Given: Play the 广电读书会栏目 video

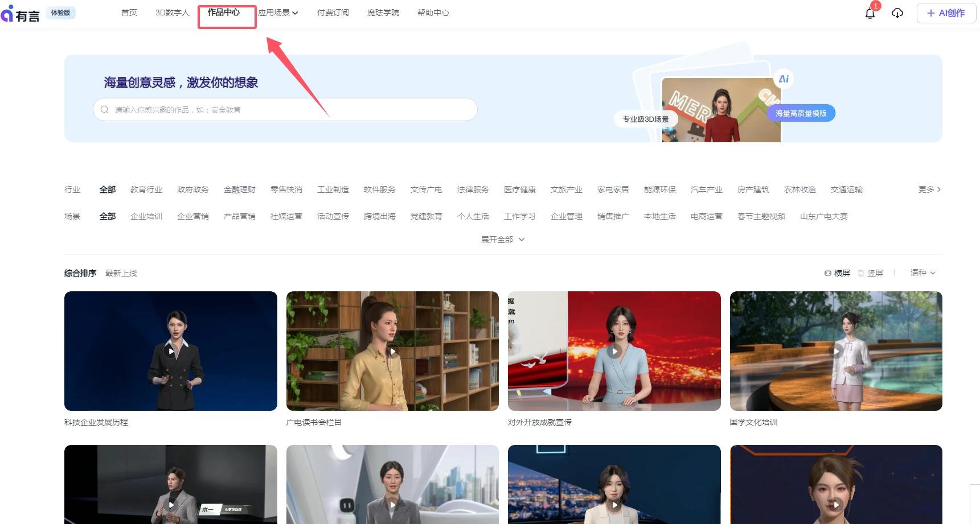Looking at the screenshot, I should [392, 351].
